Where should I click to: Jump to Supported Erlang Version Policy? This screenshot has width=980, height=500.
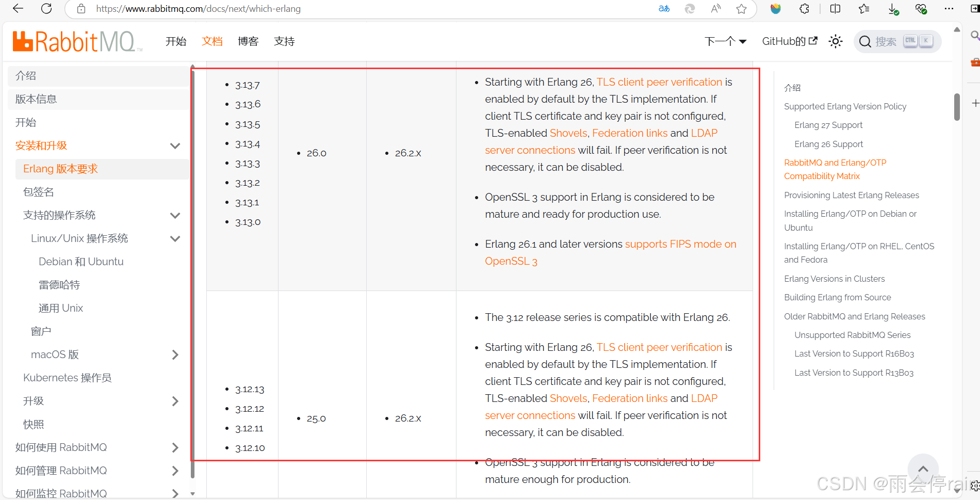[x=845, y=106]
